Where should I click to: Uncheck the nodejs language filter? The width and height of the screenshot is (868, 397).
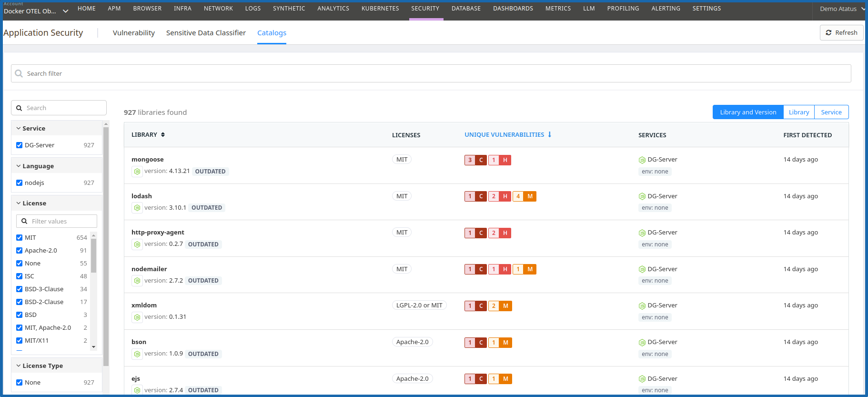(20, 183)
